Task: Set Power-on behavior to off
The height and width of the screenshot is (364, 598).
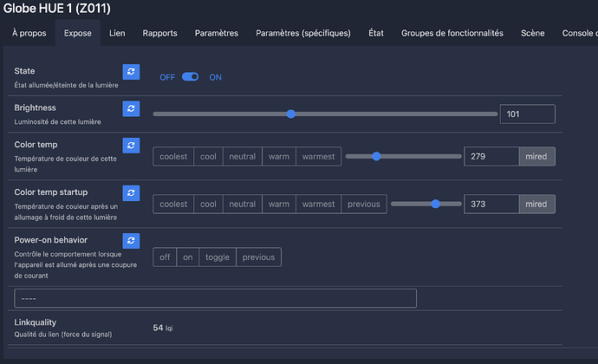Action: (x=165, y=257)
